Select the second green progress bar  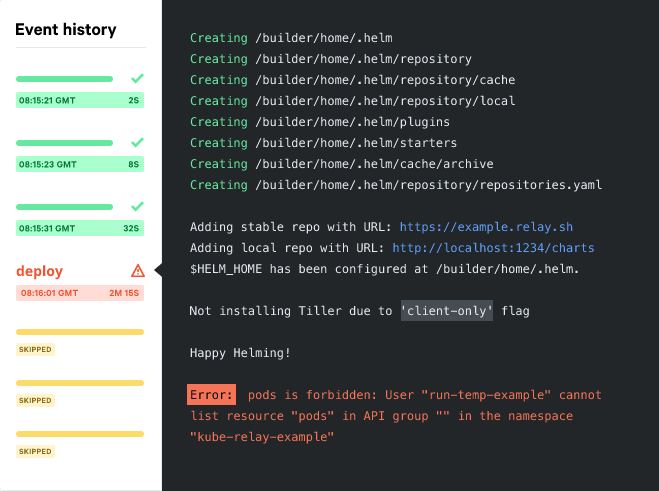point(64,143)
